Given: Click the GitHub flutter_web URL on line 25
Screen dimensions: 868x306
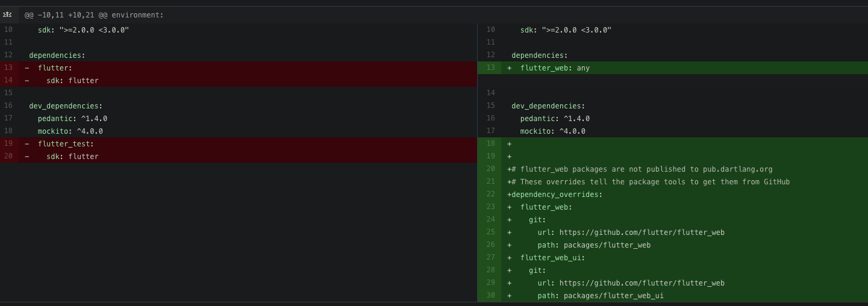Looking at the screenshot, I should point(642,233).
